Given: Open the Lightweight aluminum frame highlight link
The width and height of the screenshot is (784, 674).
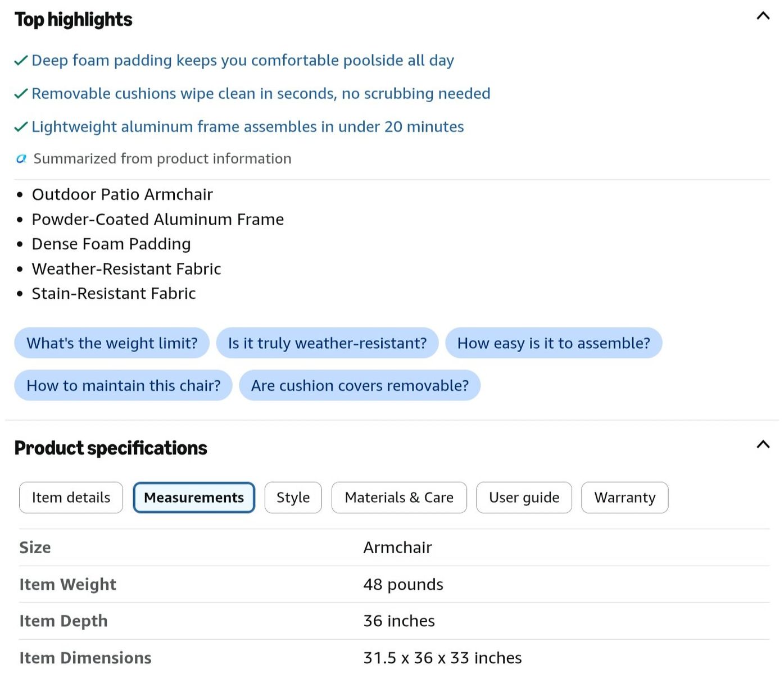Looking at the screenshot, I should [x=248, y=127].
